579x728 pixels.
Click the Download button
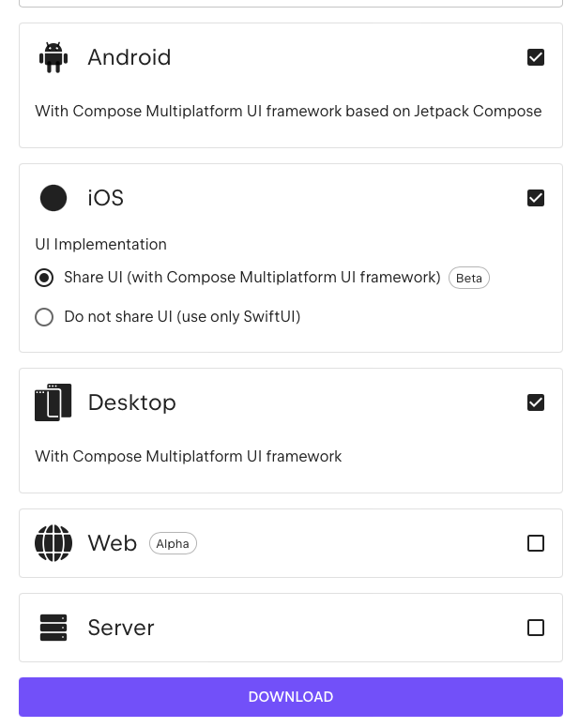pyautogui.click(x=291, y=697)
